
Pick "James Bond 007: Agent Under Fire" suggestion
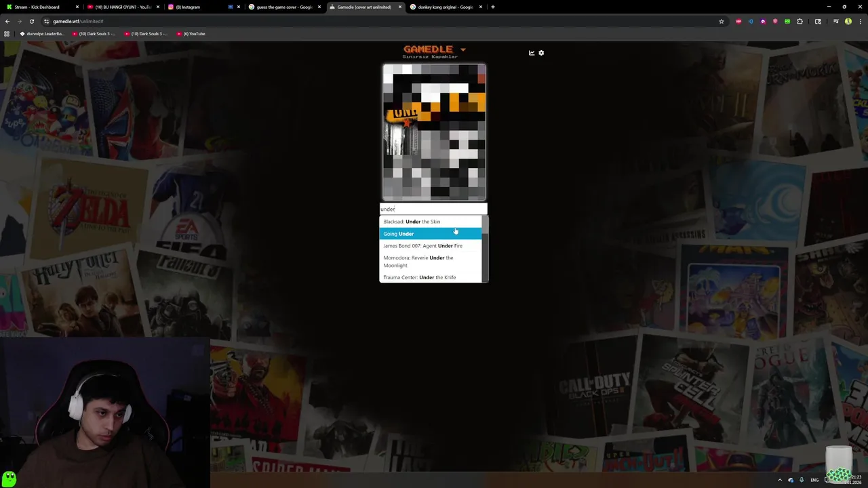[431, 246]
